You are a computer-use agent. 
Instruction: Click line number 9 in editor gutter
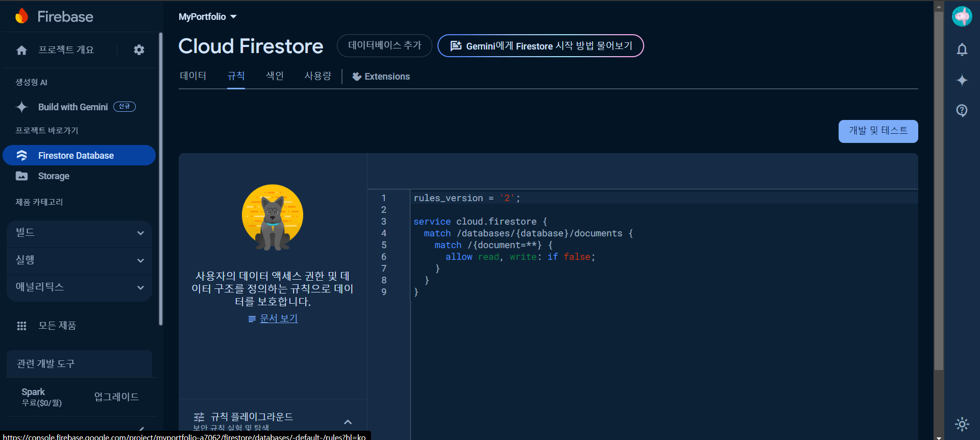click(384, 292)
